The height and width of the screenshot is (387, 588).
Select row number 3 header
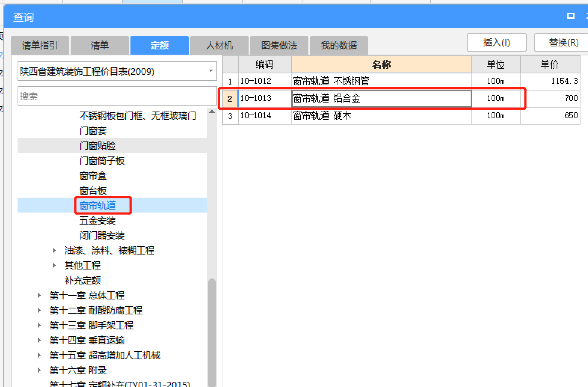[230, 116]
